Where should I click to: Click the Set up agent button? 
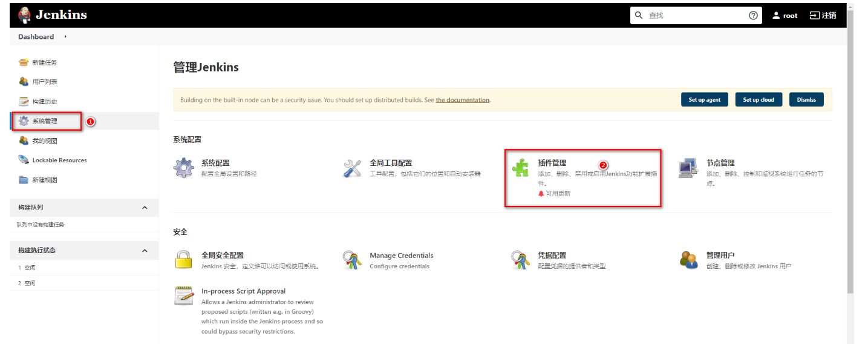point(705,99)
